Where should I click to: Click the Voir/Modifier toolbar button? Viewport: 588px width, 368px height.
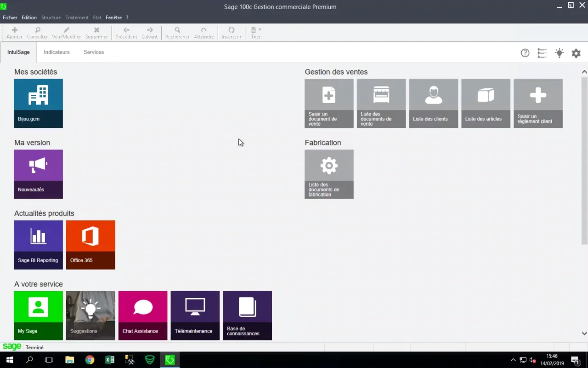[67, 33]
